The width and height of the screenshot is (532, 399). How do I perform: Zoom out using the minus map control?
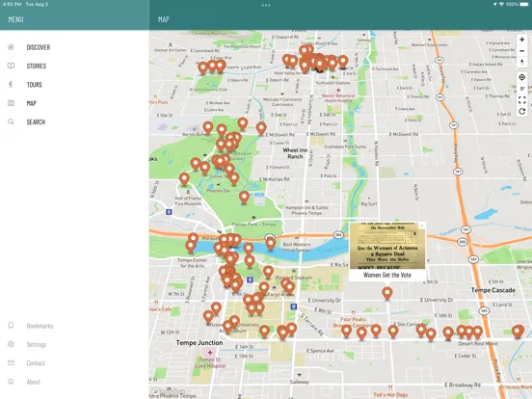(521, 51)
